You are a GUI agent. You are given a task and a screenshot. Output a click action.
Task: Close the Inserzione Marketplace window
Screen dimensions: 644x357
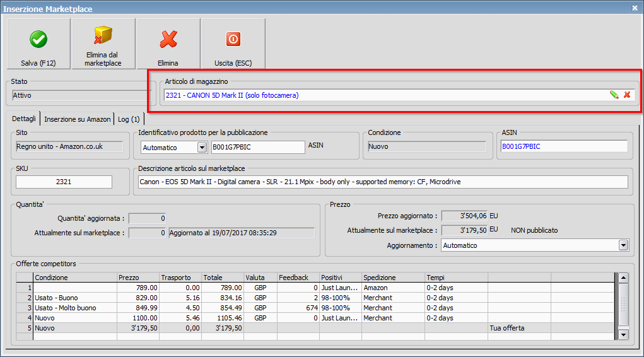pos(635,8)
